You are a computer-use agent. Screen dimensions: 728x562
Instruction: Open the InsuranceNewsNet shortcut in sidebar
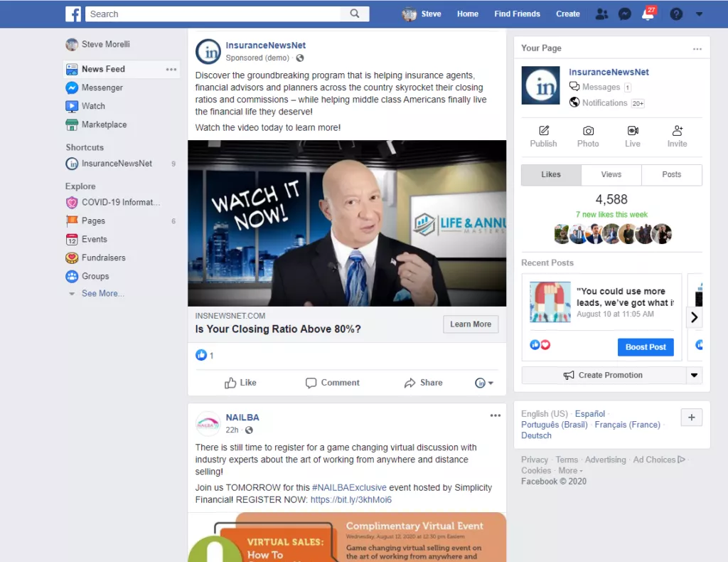point(117,164)
